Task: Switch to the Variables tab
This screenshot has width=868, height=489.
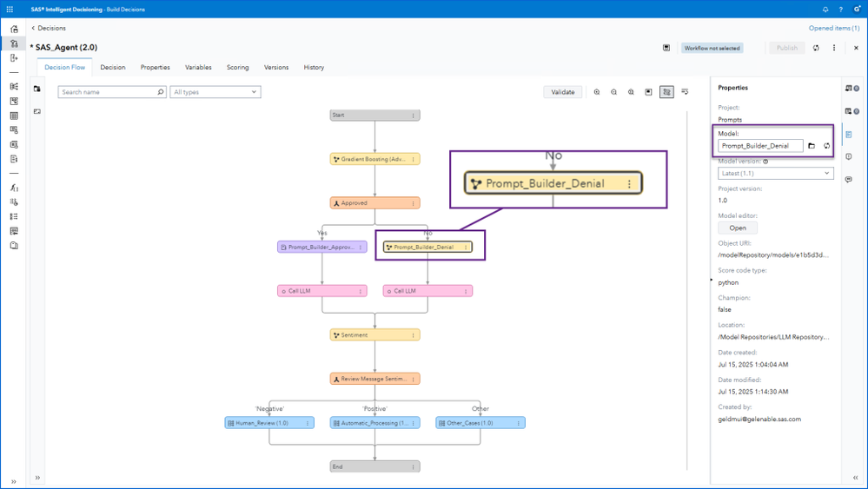Action: (x=198, y=68)
